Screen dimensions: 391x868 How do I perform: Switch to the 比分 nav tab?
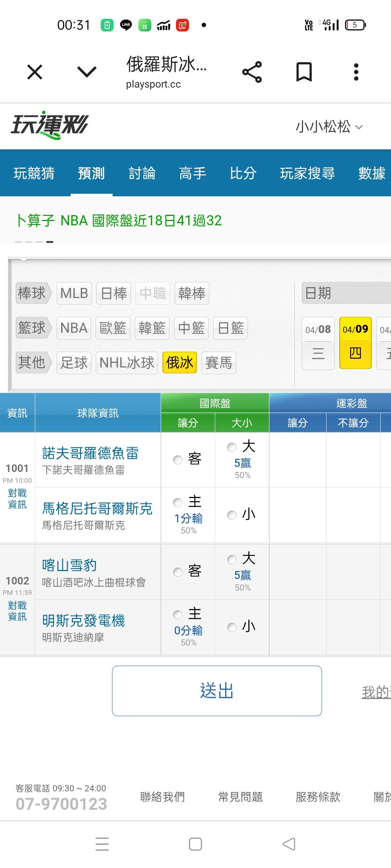pos(243,173)
